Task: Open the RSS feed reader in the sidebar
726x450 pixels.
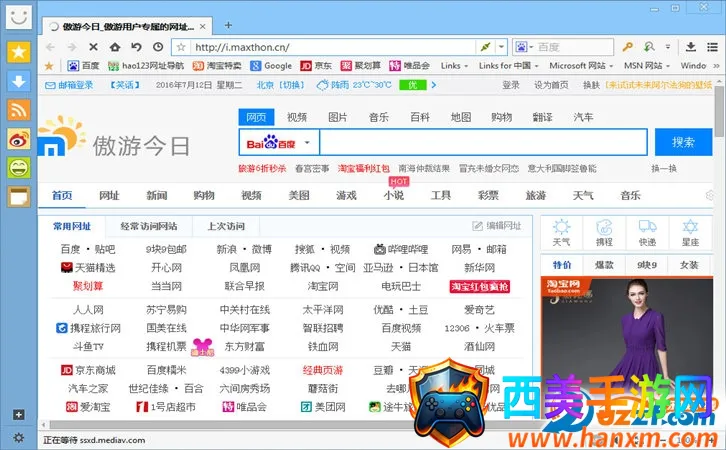Action: (18, 110)
